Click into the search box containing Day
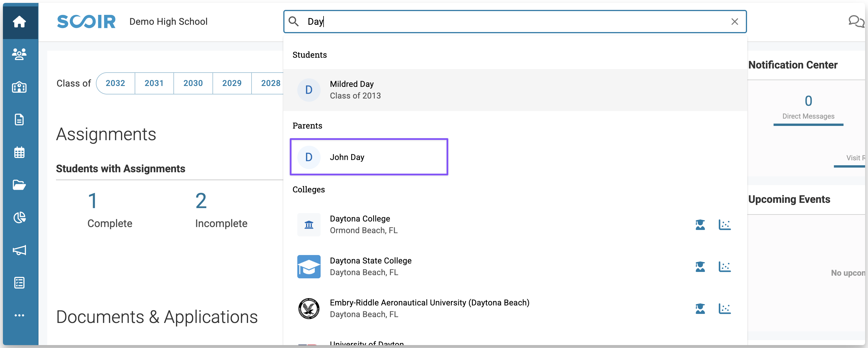Viewport: 868px width, 348px height. 505,22
